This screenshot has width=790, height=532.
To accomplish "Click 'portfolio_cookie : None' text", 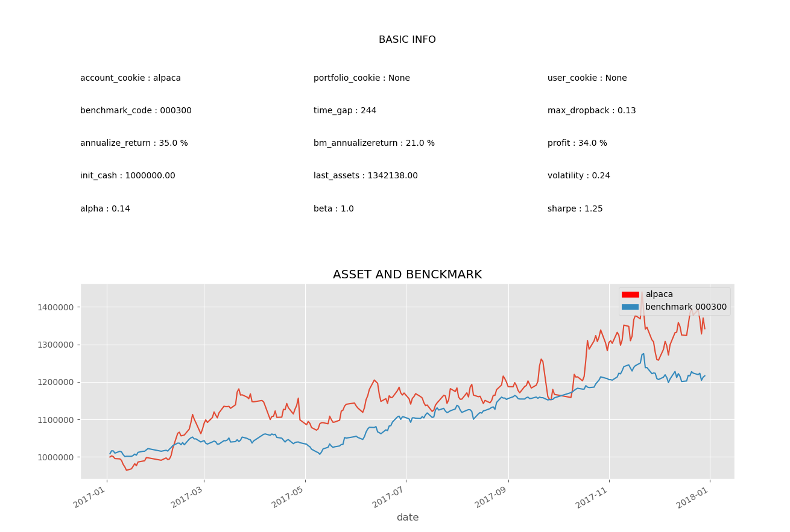I will (x=362, y=78).
